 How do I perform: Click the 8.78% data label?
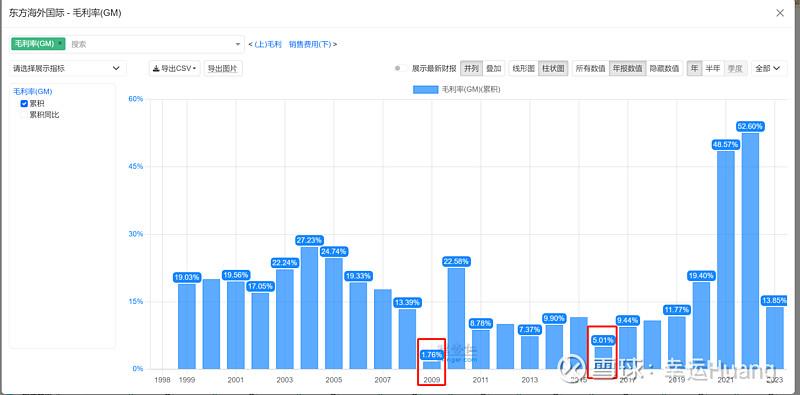(481, 324)
